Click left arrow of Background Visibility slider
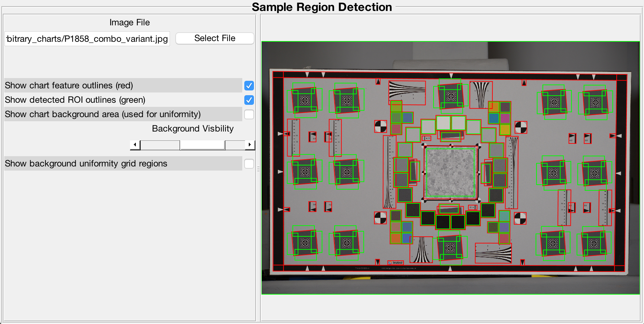 (135, 145)
